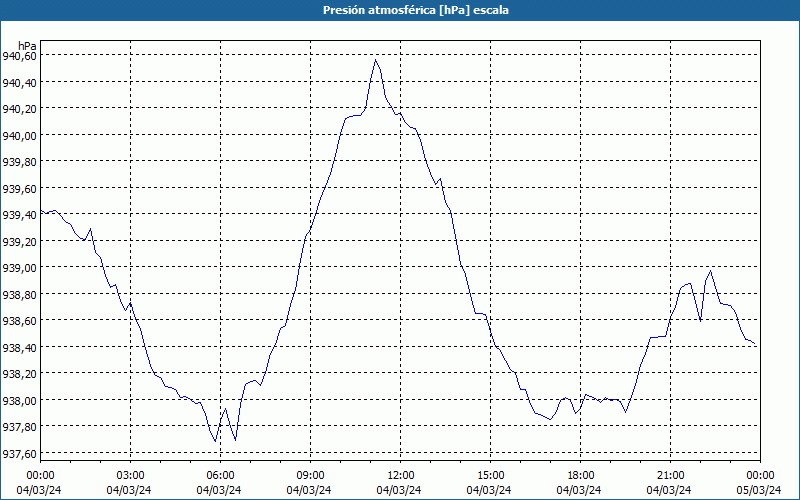Click the 04/03/24 date under 06:00

tap(219, 490)
